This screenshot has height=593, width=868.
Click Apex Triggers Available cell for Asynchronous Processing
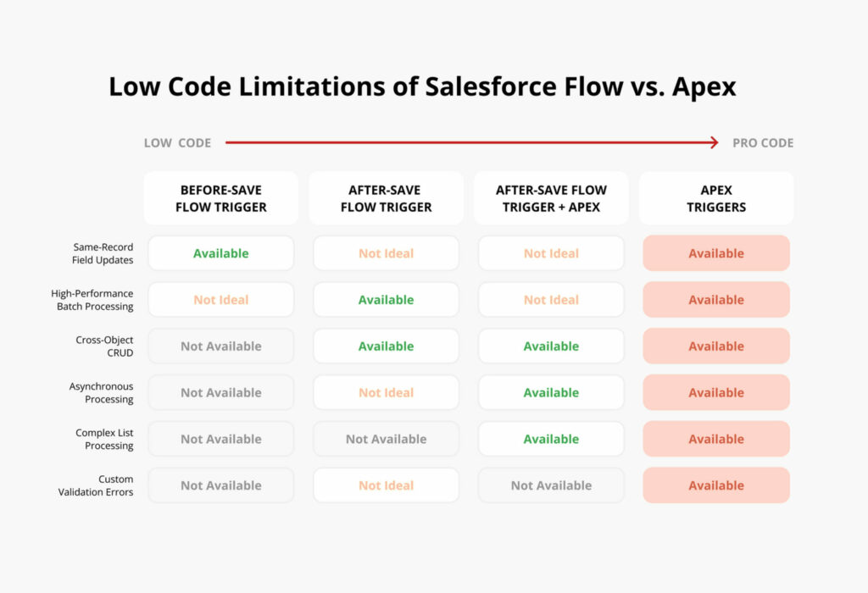715,393
